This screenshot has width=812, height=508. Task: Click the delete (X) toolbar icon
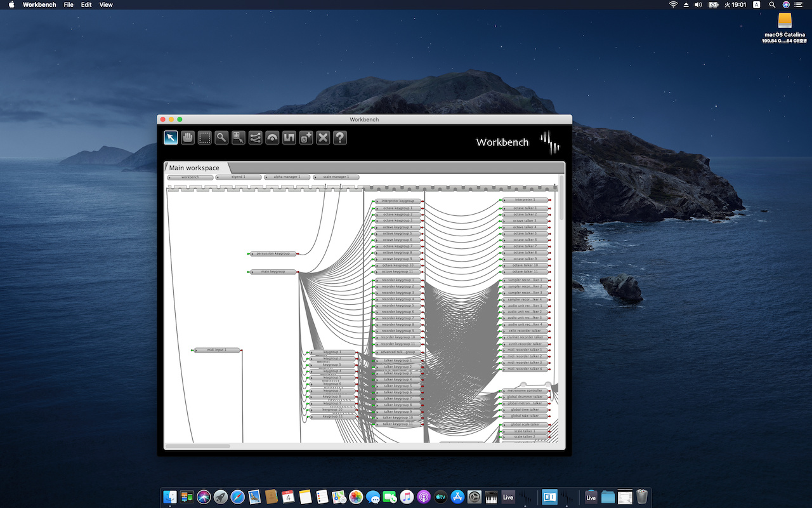point(323,137)
